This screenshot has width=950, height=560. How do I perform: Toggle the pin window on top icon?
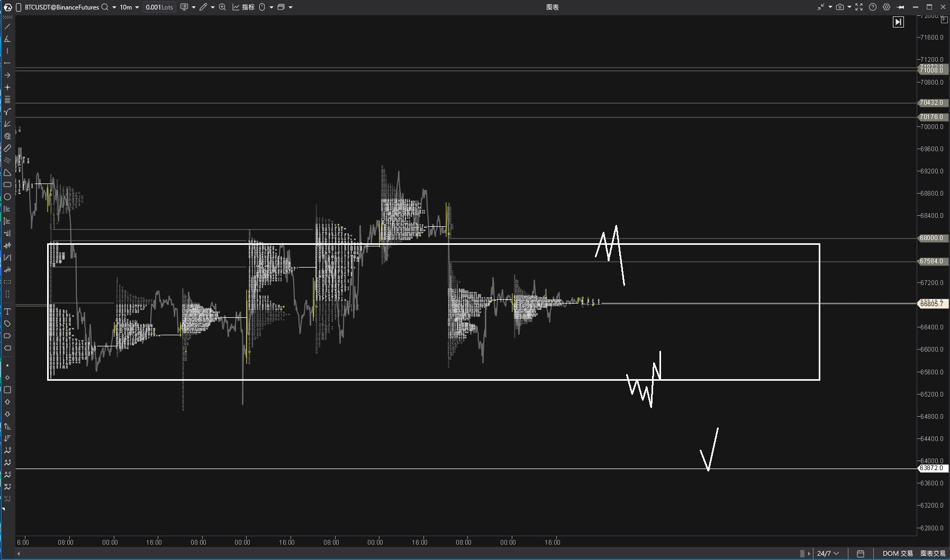coord(901,7)
